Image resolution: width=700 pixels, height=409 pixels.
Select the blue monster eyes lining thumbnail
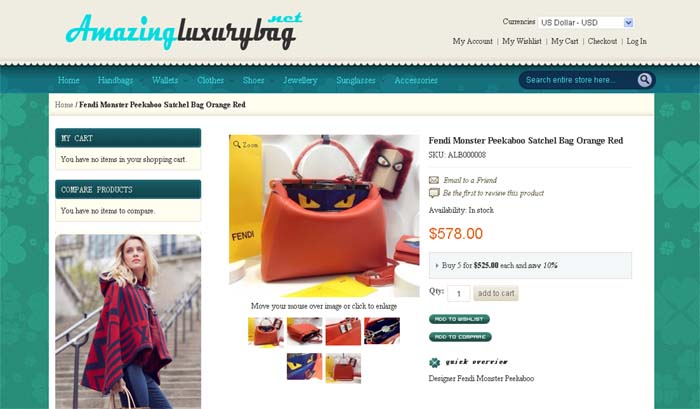(304, 366)
